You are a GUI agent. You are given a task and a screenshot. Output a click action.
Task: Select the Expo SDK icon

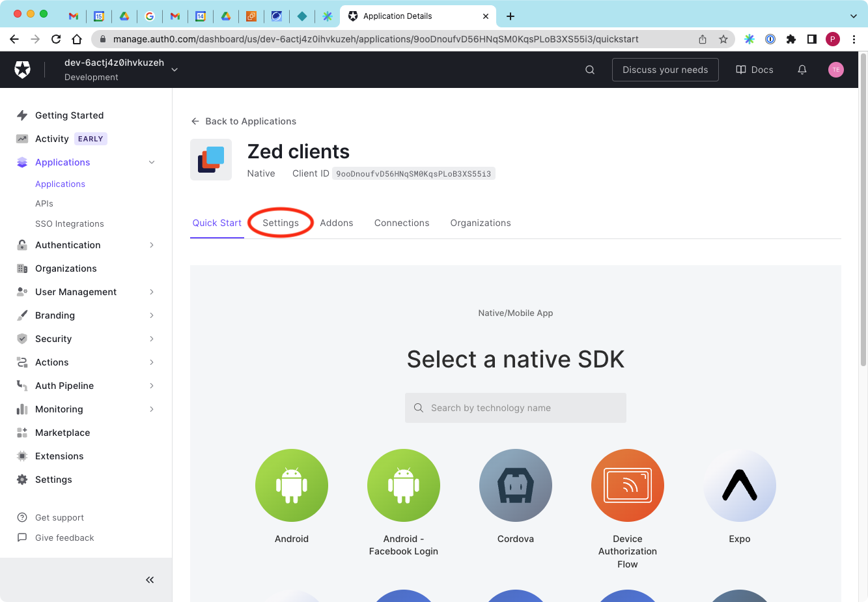[x=740, y=485]
